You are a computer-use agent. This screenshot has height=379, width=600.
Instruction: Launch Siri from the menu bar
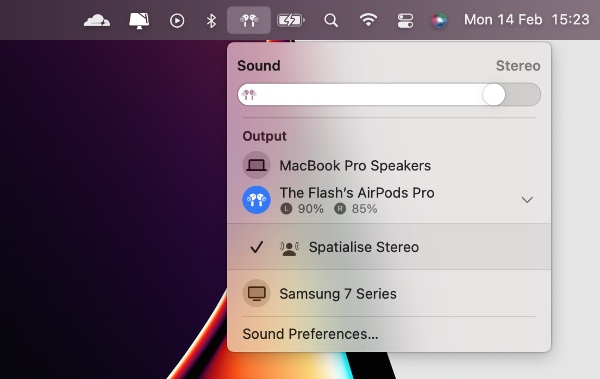click(439, 20)
